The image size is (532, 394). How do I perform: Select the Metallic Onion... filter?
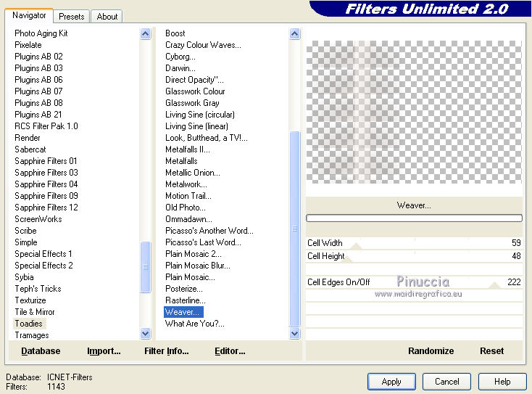click(x=193, y=173)
